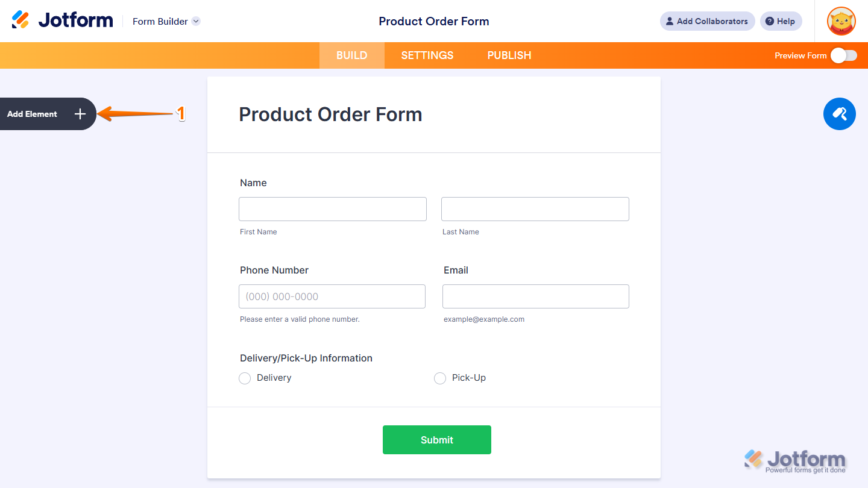
Task: Open the profile avatar menu top right
Action: [841, 21]
